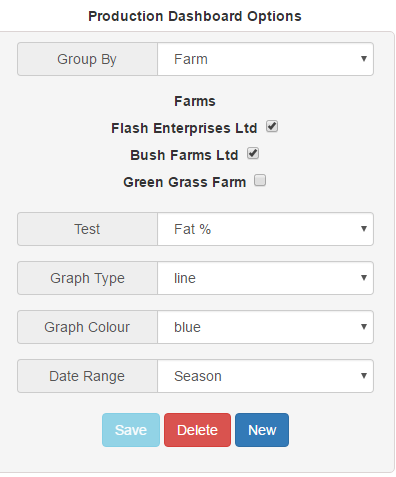The image size is (396, 477).
Task: Click the Save button
Action: pos(131,430)
